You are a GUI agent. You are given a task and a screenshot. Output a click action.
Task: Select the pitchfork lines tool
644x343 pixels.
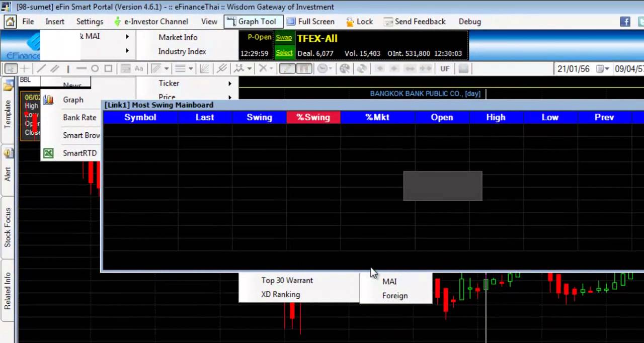coord(221,69)
